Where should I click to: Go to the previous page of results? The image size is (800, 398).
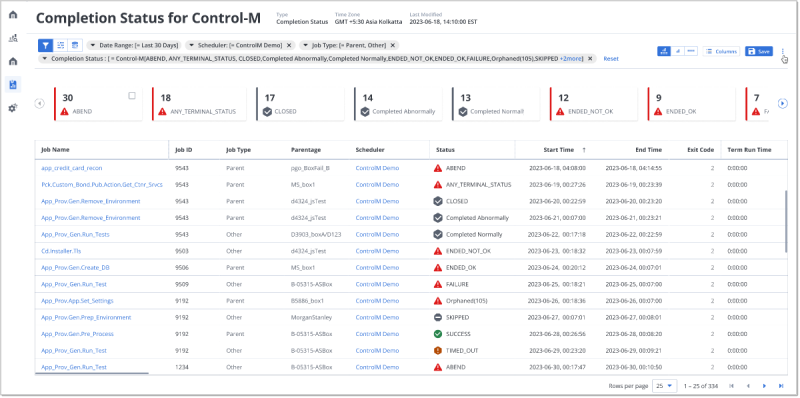pyautogui.click(x=748, y=386)
